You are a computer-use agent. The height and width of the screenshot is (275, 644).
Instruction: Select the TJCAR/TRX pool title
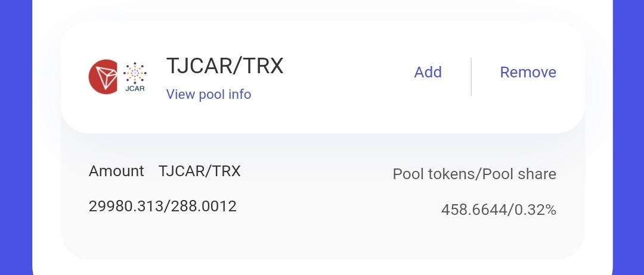[x=225, y=67]
